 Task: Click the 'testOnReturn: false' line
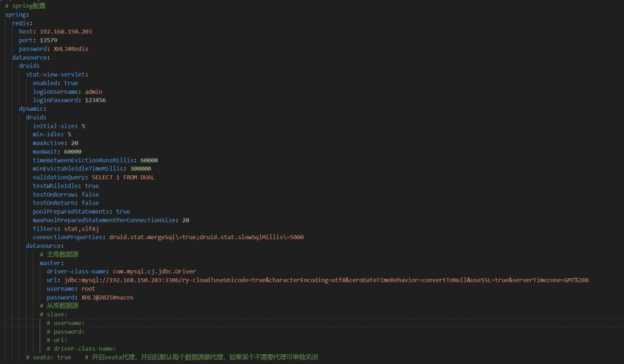66,203
